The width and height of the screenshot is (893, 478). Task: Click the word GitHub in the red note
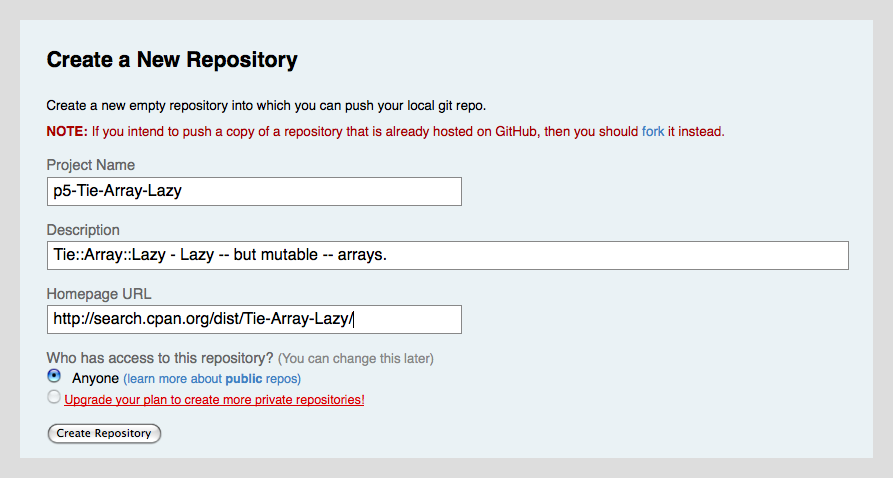pos(515,132)
